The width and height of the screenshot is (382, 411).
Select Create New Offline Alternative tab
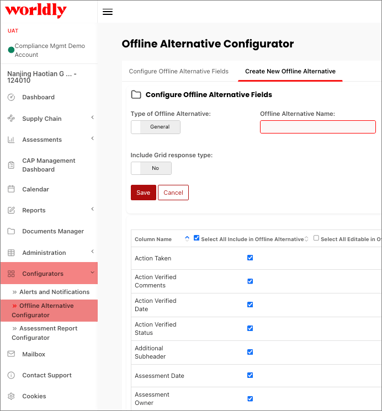pyautogui.click(x=290, y=71)
